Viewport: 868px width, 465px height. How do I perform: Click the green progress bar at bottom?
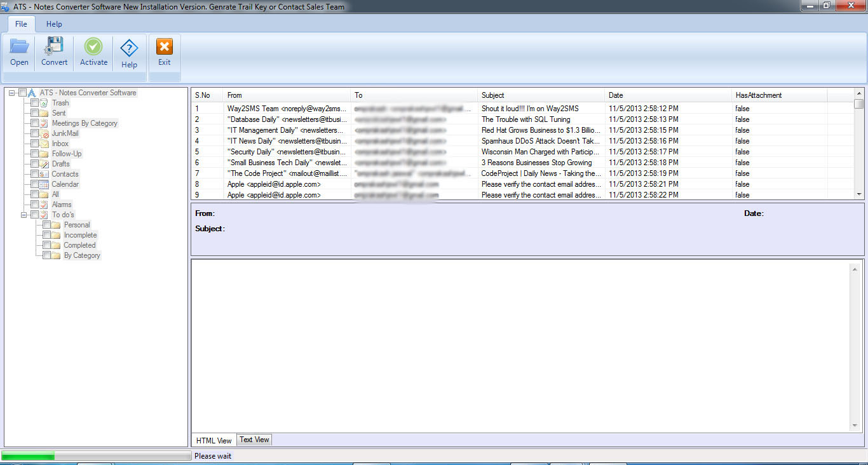tap(29, 455)
